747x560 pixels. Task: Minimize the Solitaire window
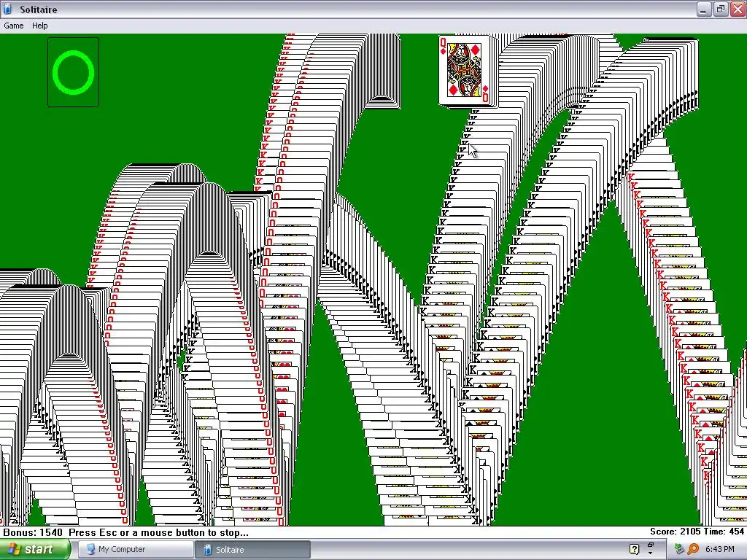pyautogui.click(x=703, y=9)
